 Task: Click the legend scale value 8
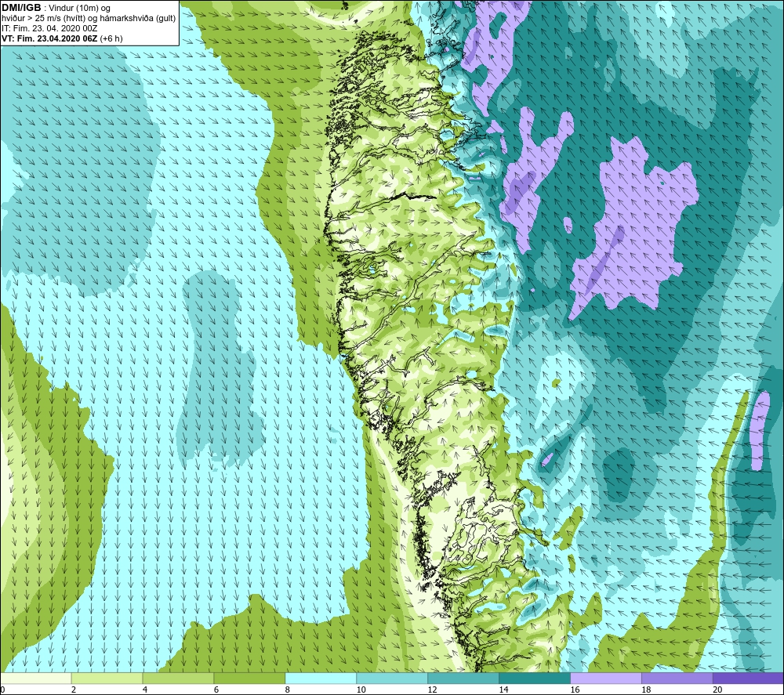pyautogui.click(x=288, y=690)
